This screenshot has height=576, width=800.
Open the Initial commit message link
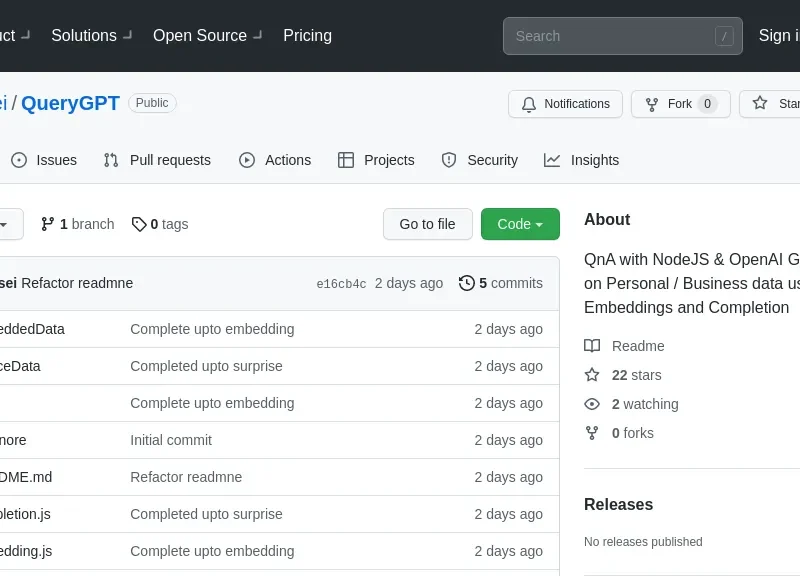tap(171, 440)
